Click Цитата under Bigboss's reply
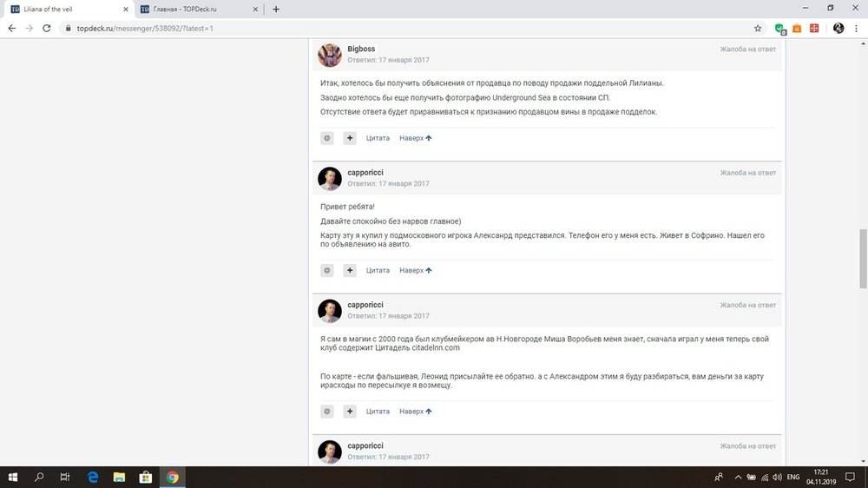This screenshot has width=868, height=488. click(378, 138)
